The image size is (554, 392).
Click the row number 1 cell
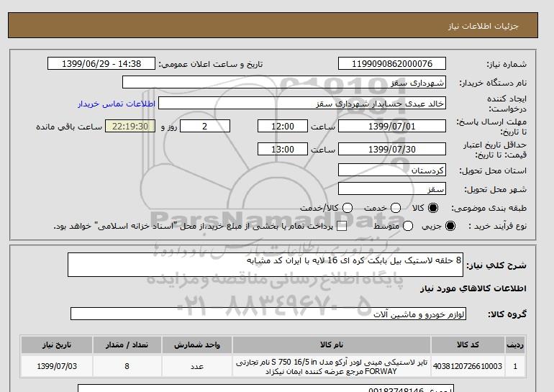[x=515, y=366]
